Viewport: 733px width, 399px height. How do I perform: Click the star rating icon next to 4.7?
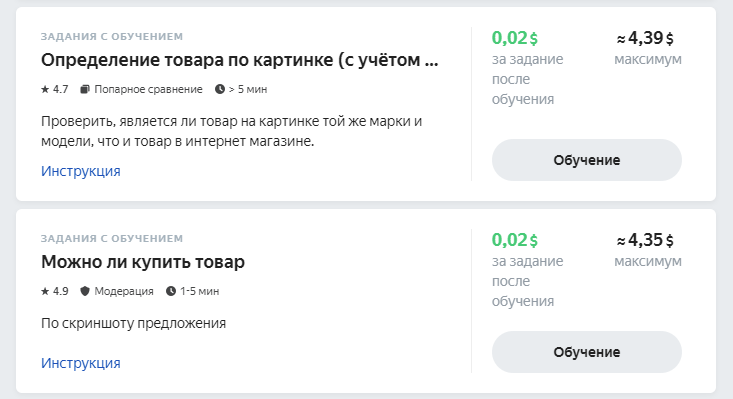tap(45, 89)
